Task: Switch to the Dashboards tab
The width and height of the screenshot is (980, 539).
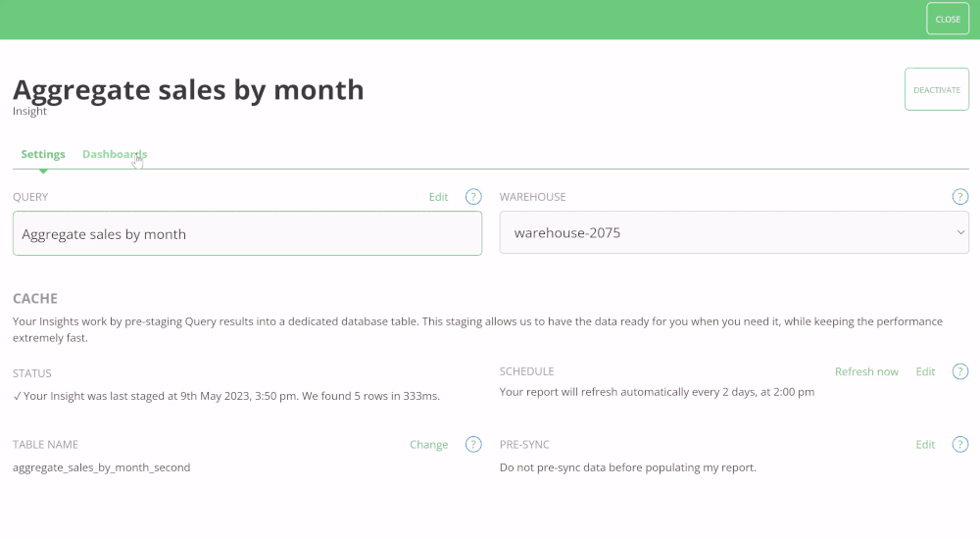Action: tap(115, 155)
